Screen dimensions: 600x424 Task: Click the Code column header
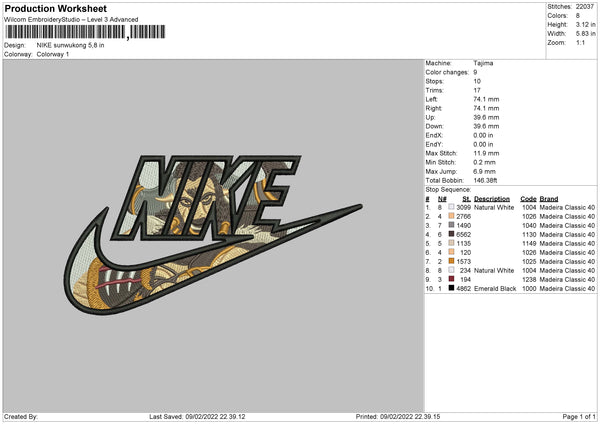tap(528, 199)
